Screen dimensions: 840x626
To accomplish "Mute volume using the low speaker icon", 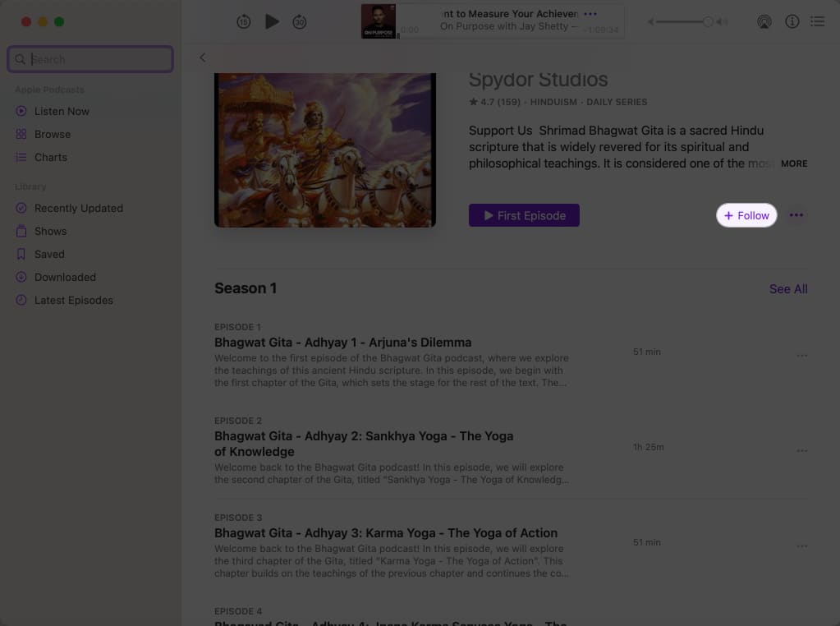I will pyautogui.click(x=650, y=22).
